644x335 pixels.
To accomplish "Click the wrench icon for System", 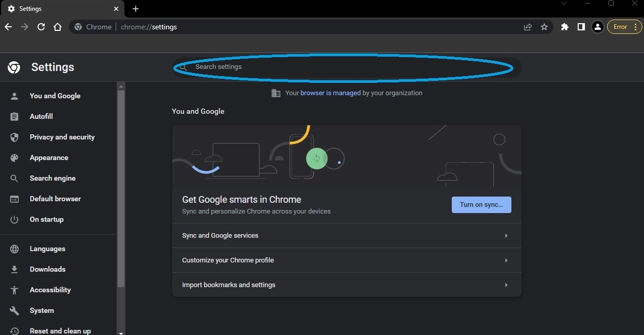I will click(14, 310).
